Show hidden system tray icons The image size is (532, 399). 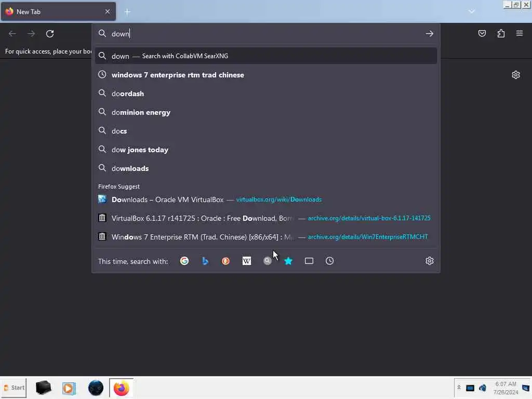coord(459,388)
